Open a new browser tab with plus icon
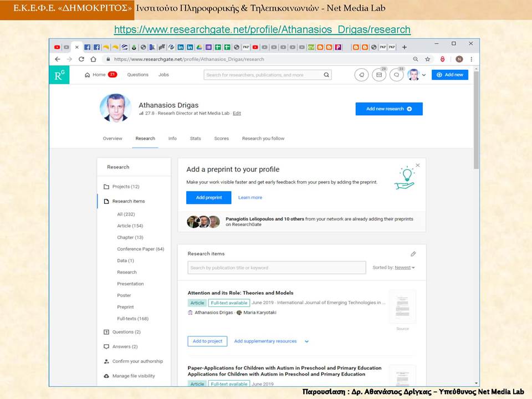 [x=405, y=47]
